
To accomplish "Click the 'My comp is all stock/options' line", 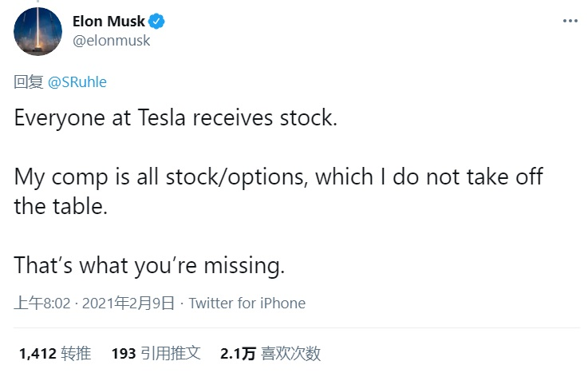I will tap(278, 177).
